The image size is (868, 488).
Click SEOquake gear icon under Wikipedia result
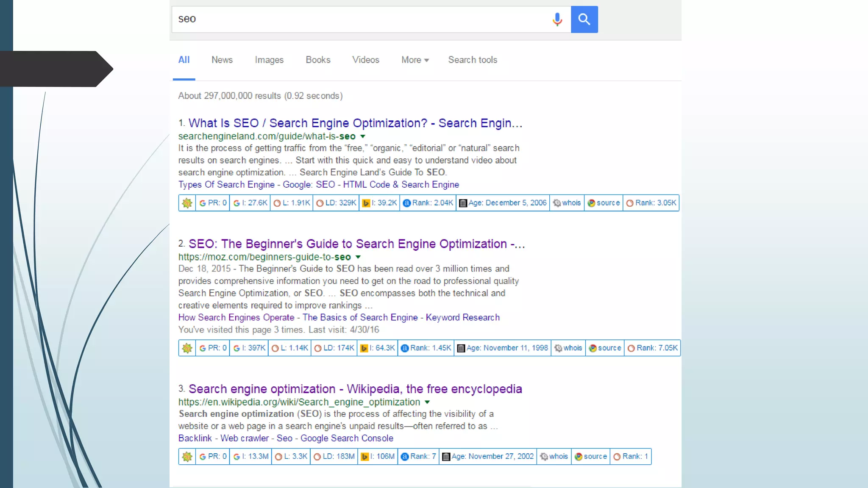click(187, 457)
